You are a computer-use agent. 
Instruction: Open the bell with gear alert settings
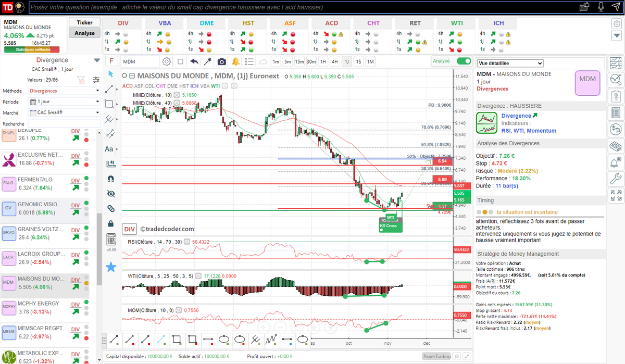[616, 162]
